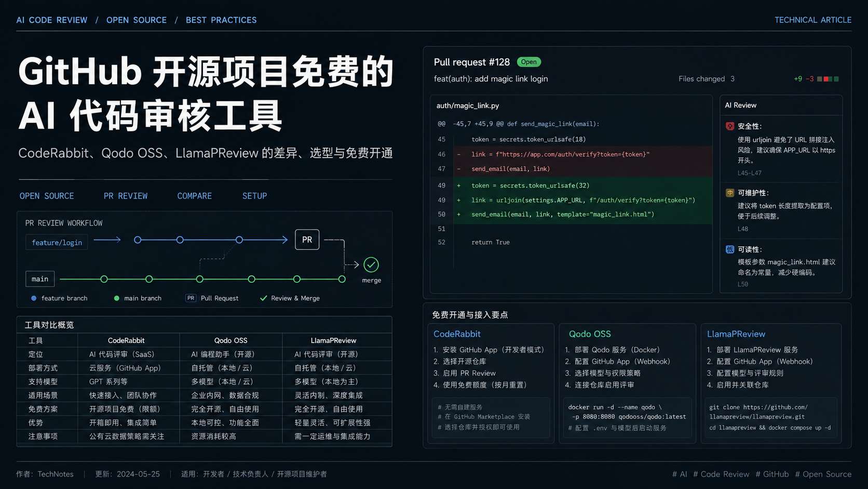Click the TECHNICAL ARTICLE label
Screen dimensions: 868x489
[x=813, y=20]
